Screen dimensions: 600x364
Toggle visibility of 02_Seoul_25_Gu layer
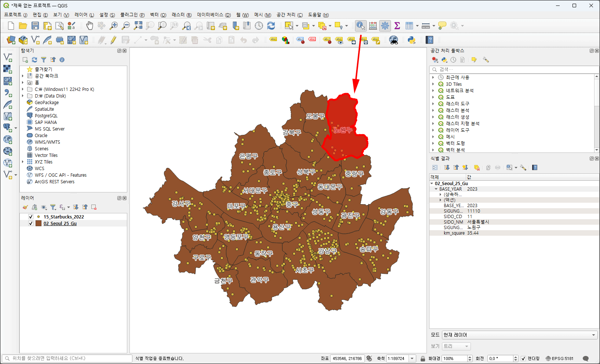click(x=31, y=223)
